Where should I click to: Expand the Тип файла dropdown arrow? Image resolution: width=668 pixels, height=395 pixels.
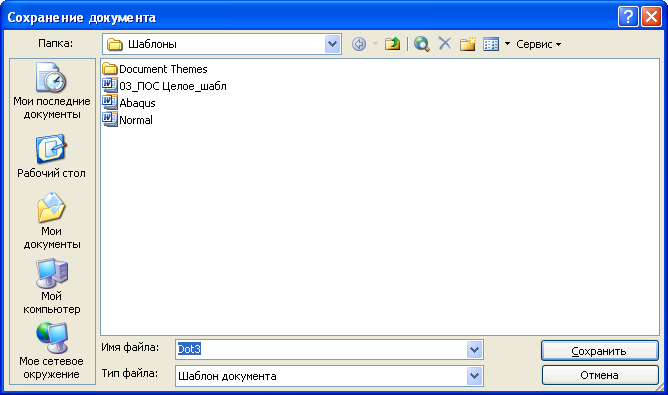click(x=475, y=376)
